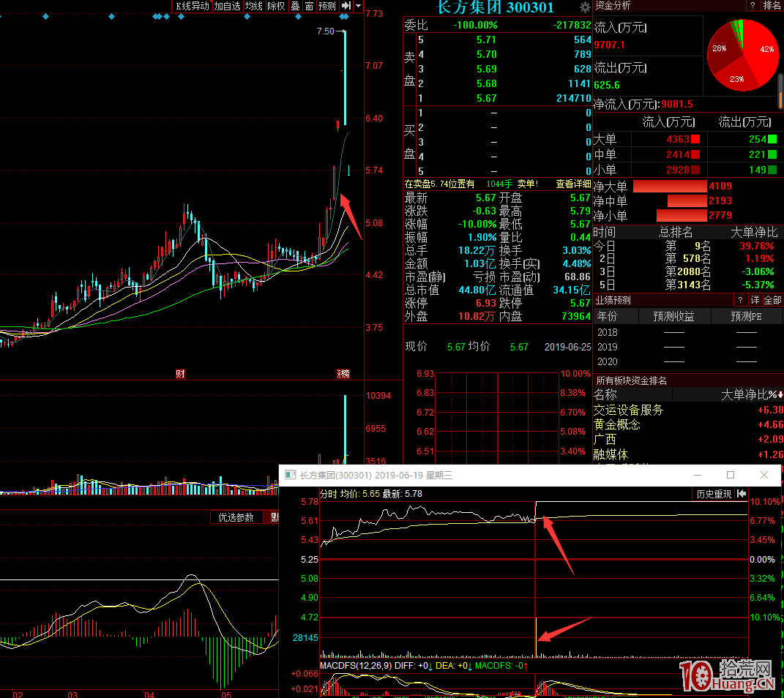Select the 交运设备服务 sector row
Viewport: 784px width, 698px height.
pos(688,410)
